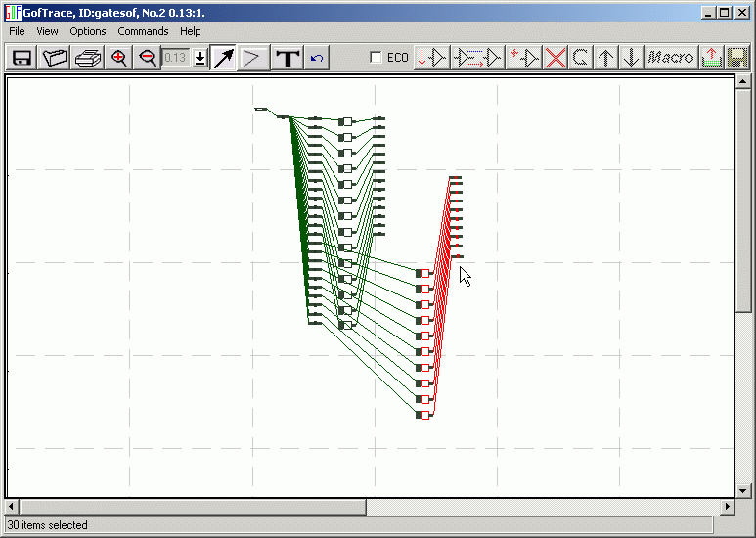Click the vertical scrollbar thumb
756x538 pixels.
coord(743,201)
